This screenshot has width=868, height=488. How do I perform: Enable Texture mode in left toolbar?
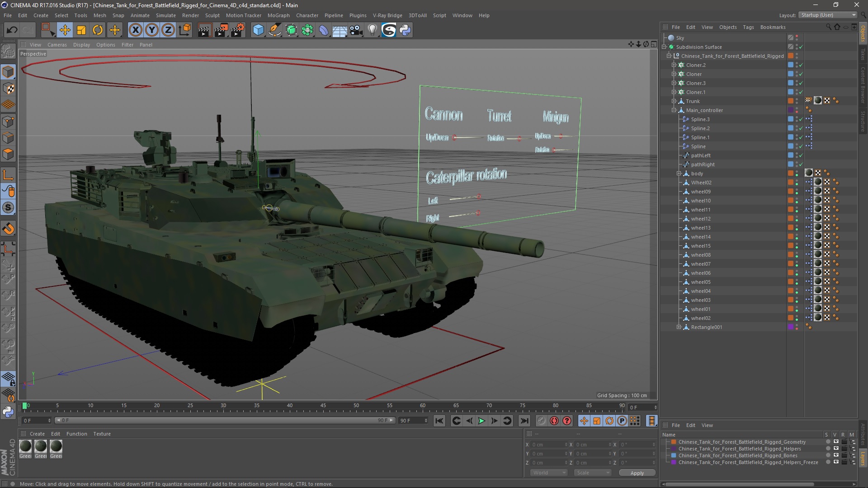8,89
